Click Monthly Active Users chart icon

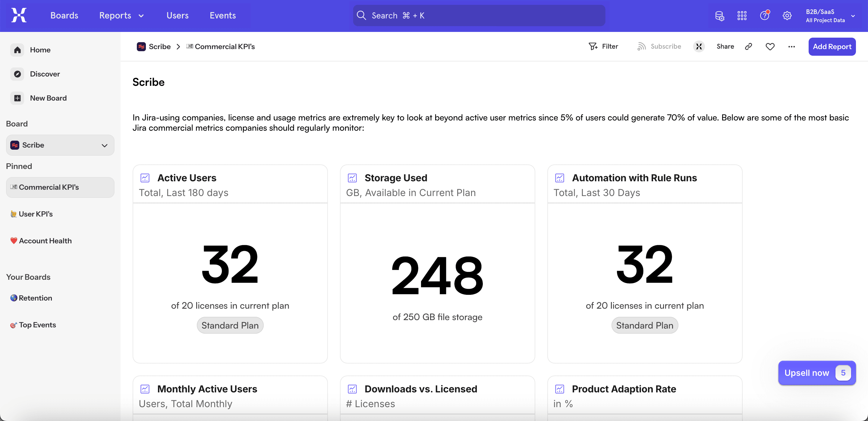point(145,389)
